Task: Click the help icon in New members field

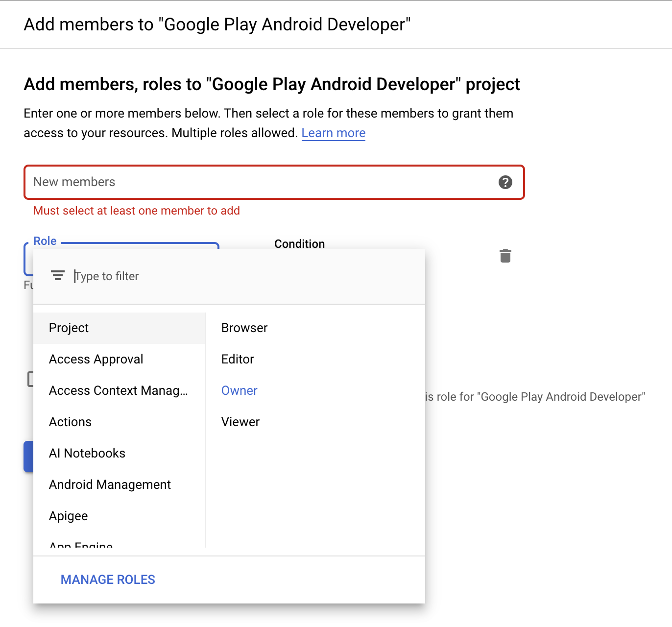Action: (x=505, y=182)
